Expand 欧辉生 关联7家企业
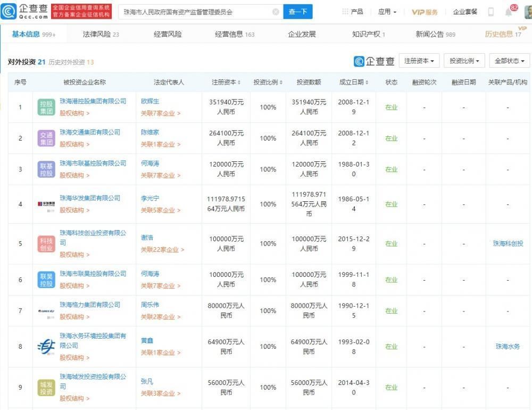The image size is (532, 410). click(x=161, y=113)
